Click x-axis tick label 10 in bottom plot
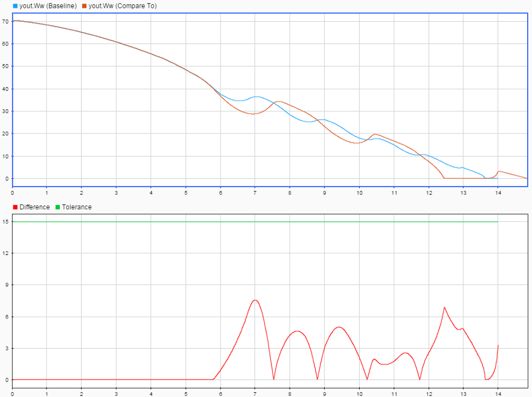This screenshot has width=532, height=397. click(x=359, y=394)
